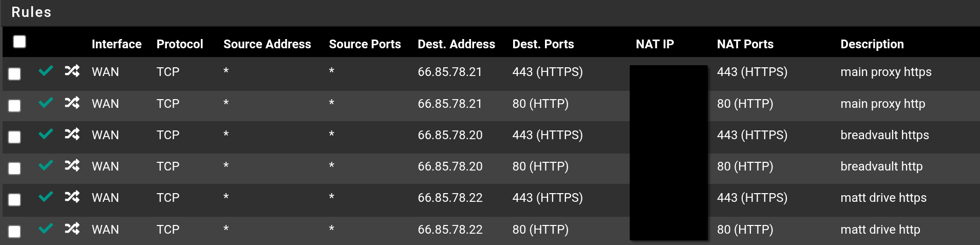Click green checkmark for matt drive http rule
The image size is (980, 245).
[x=46, y=228]
